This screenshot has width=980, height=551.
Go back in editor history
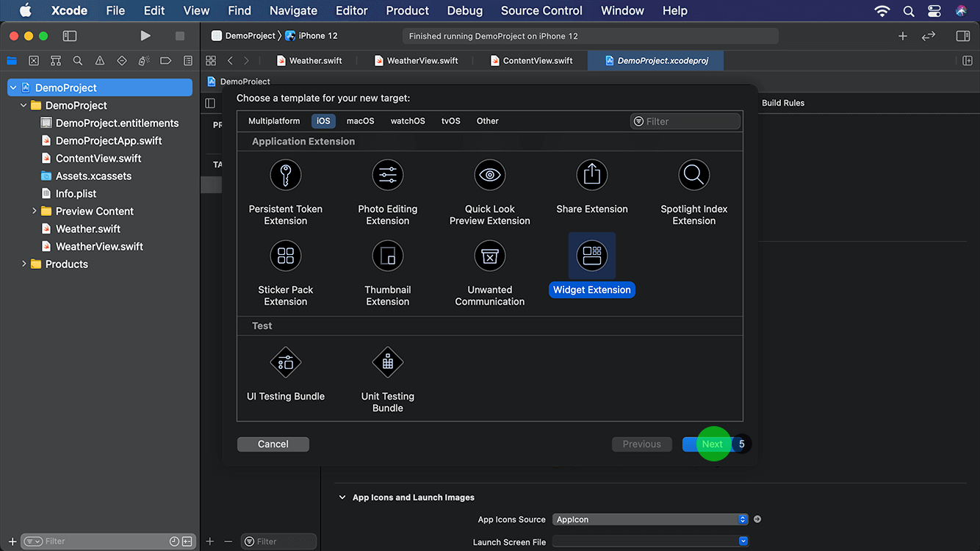230,60
